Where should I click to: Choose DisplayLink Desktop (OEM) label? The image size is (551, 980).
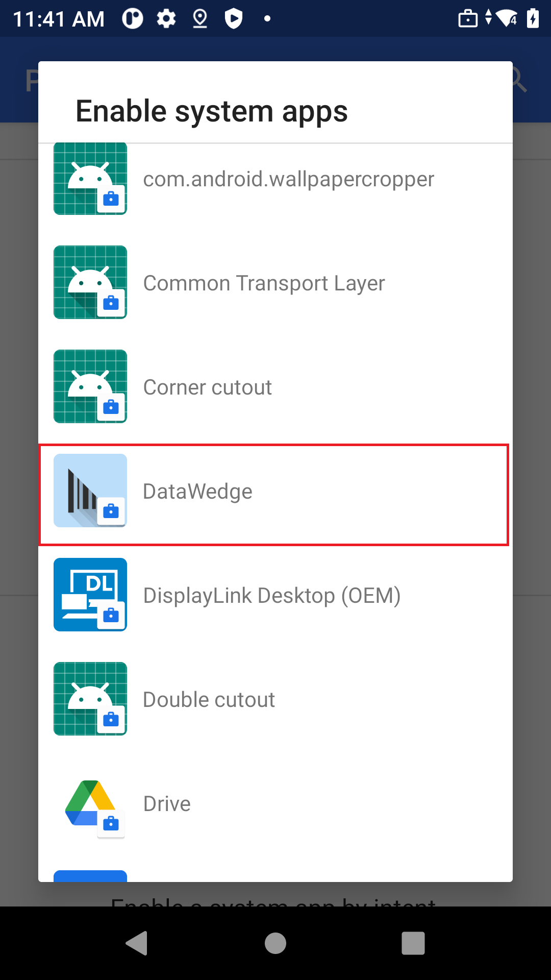(x=272, y=596)
